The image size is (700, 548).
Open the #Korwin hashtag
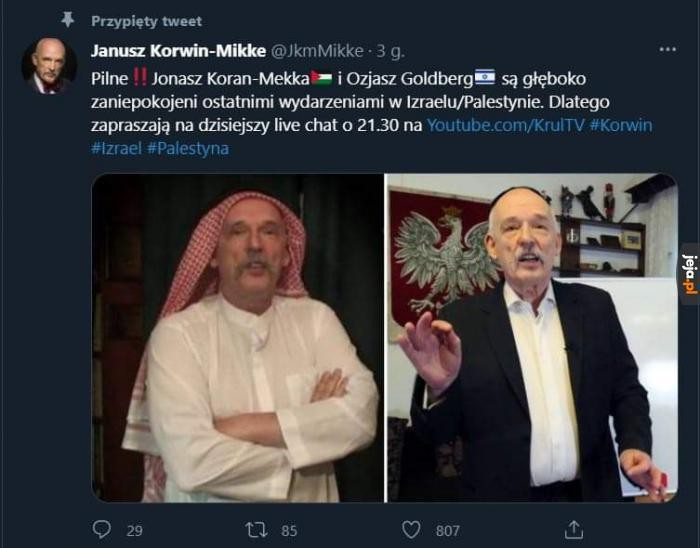[621, 125]
